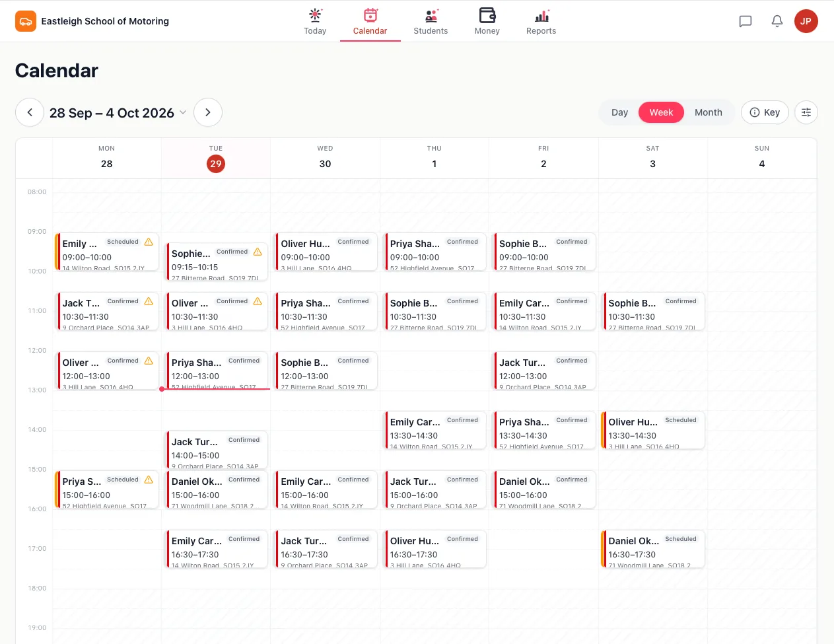834x644 pixels.
Task: Open Daniel Ok... Tuesday 15:00–16:00 lesson
Action: [x=217, y=489]
